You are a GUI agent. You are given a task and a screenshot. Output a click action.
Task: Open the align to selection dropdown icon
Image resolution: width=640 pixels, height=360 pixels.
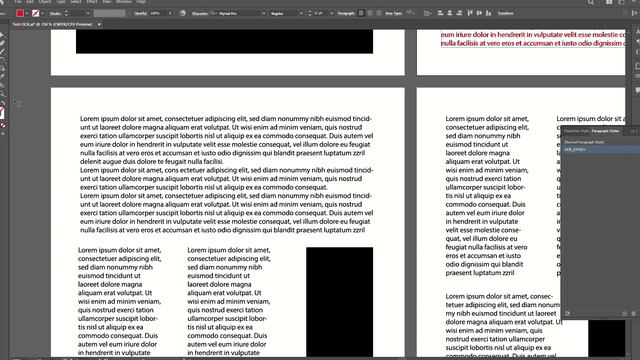[427, 13]
